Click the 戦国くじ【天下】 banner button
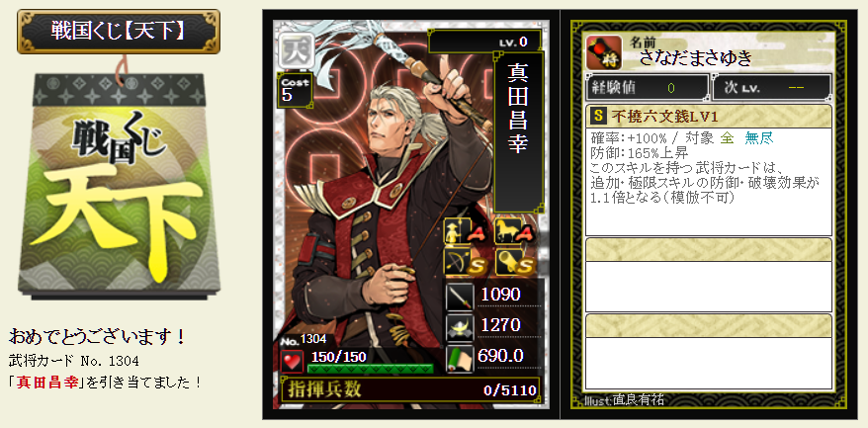Image resolution: width=868 pixels, height=428 pixels. (x=119, y=31)
